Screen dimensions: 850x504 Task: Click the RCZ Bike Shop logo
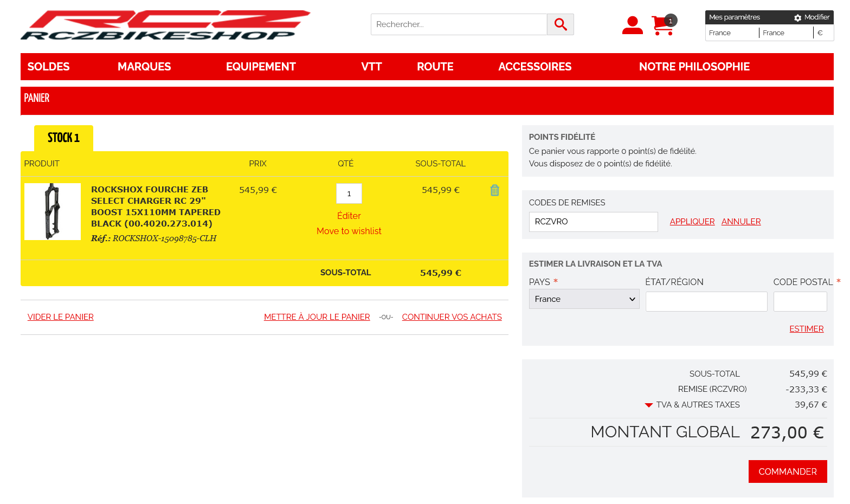pyautogui.click(x=165, y=25)
